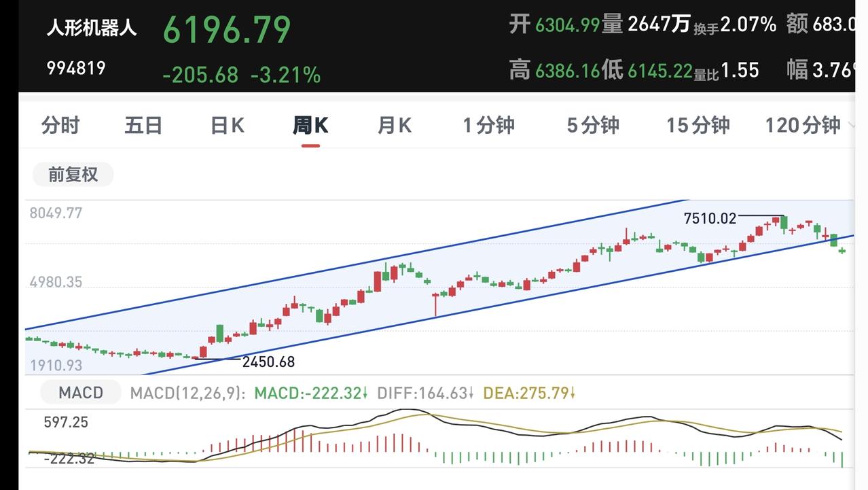Click the MACD:-222.32 value
The width and height of the screenshot is (868, 490).
point(311,393)
